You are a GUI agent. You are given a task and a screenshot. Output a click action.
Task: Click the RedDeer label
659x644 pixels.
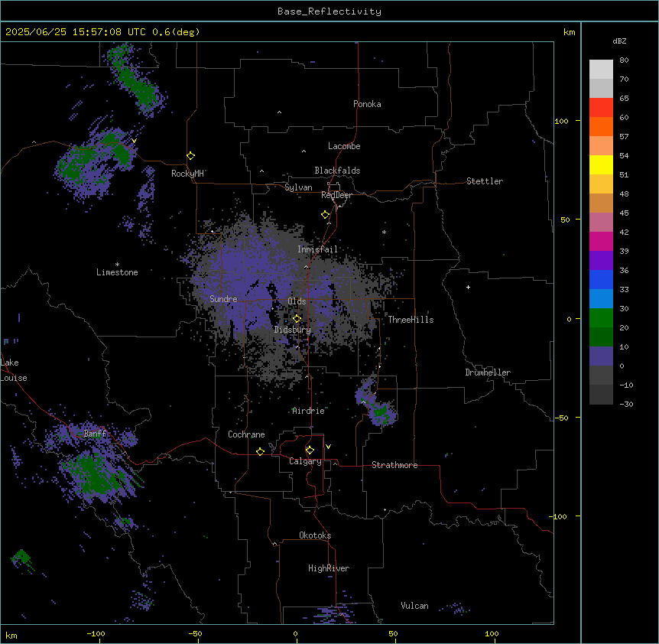[x=336, y=195]
